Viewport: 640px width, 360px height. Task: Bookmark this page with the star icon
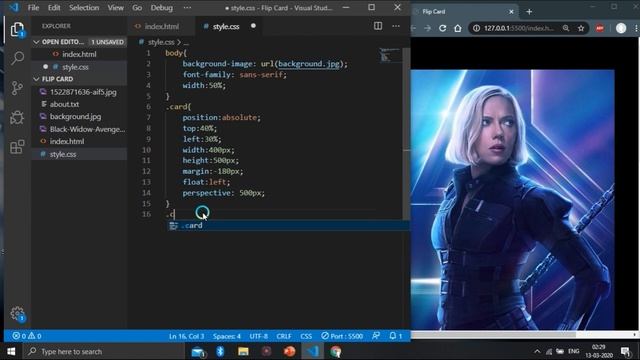click(x=581, y=28)
